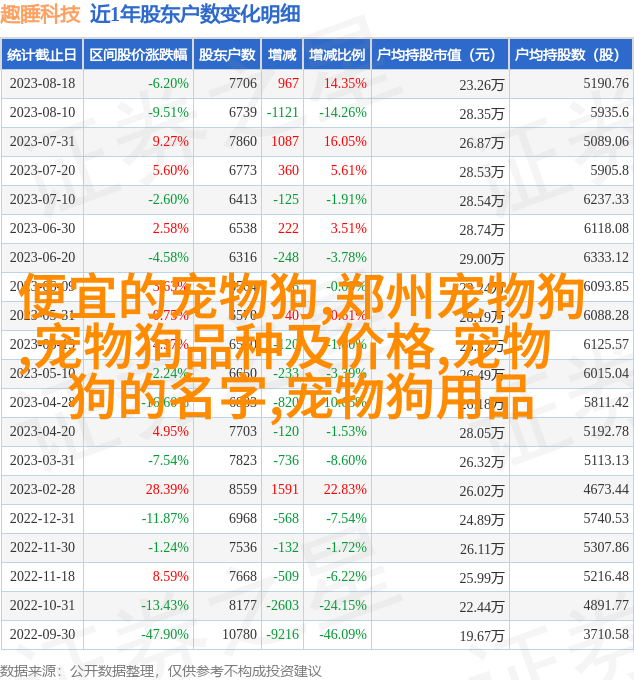Screen dimensions: 634x680
Task: Select the 增减 column header
Action: pyautogui.click(x=282, y=55)
